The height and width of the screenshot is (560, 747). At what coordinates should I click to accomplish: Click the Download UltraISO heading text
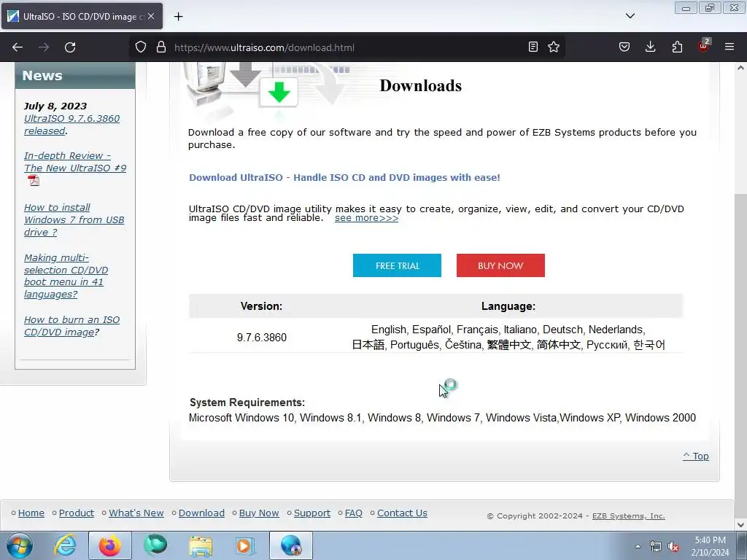point(344,177)
